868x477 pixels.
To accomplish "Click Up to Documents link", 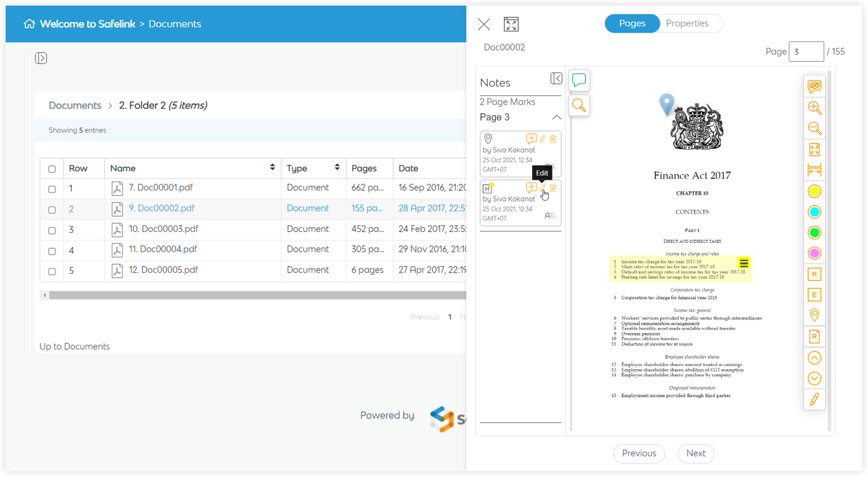I will click(74, 346).
